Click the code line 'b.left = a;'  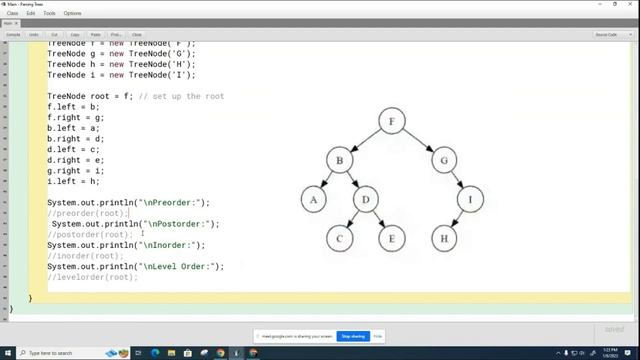tap(73, 128)
